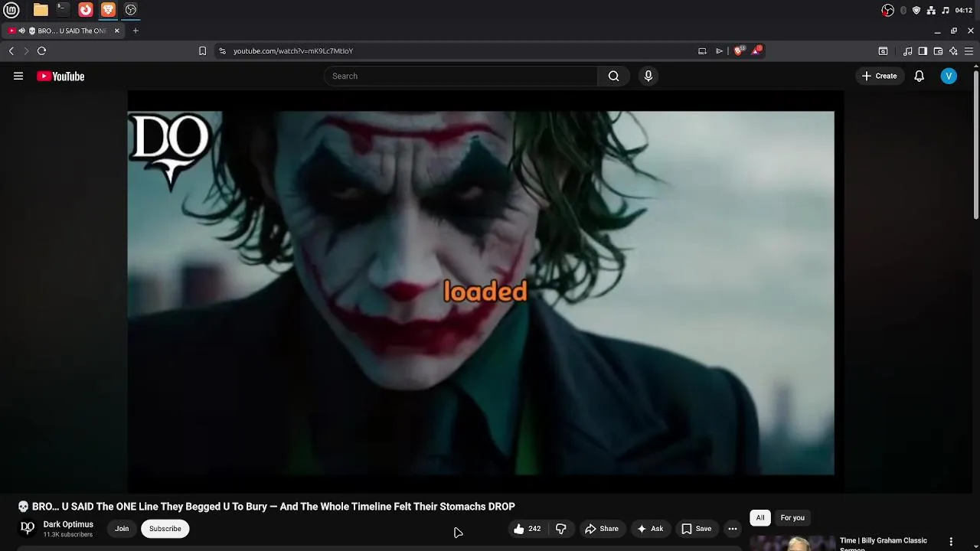Screen dimensions: 980x551
Task: Go back using browser back arrow
Action: click(x=11, y=51)
